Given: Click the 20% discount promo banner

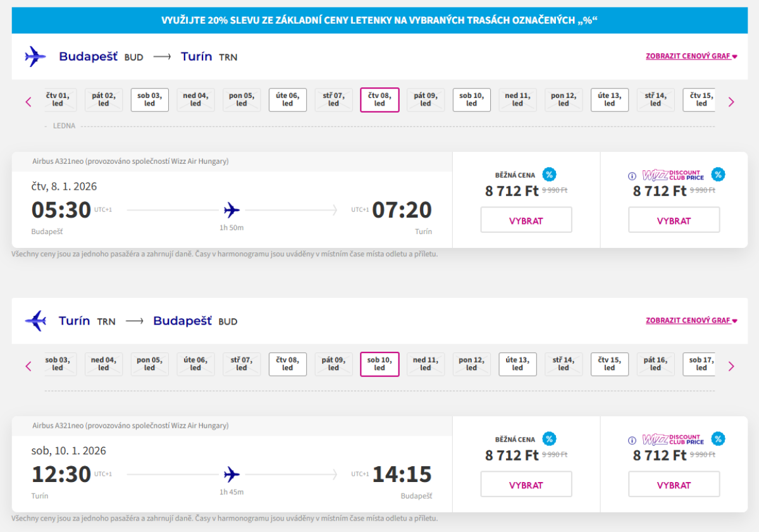Looking at the screenshot, I should (379, 21).
